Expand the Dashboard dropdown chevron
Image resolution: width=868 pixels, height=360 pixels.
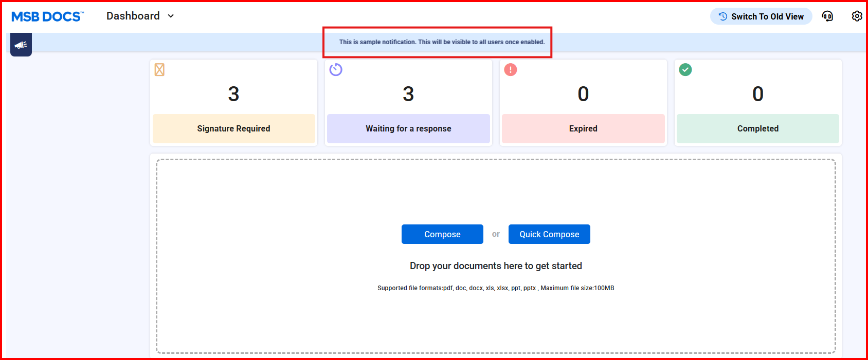click(x=171, y=16)
